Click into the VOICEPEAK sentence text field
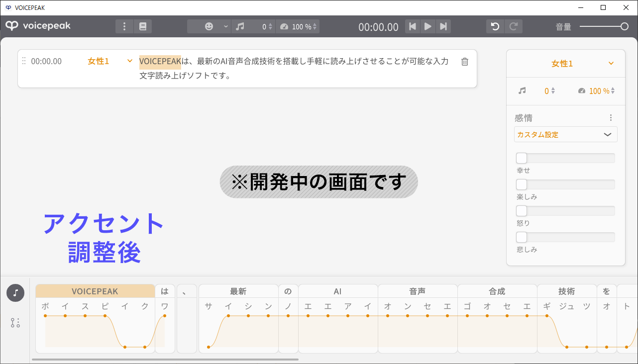The height and width of the screenshot is (364, 638). (x=294, y=69)
